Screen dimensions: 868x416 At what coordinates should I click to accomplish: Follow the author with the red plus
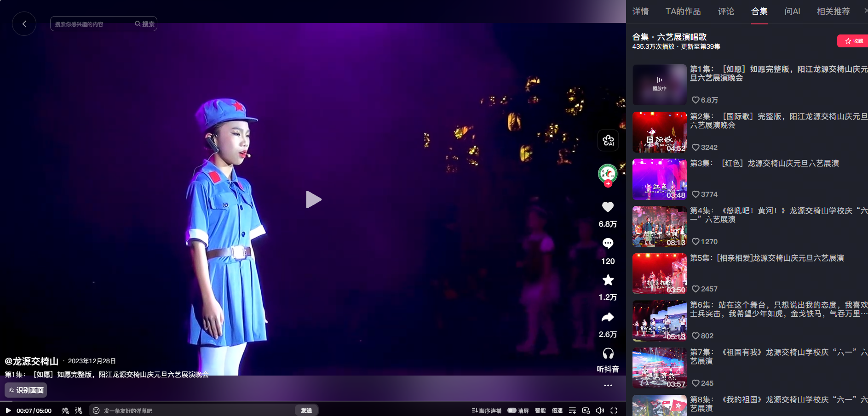point(608,184)
